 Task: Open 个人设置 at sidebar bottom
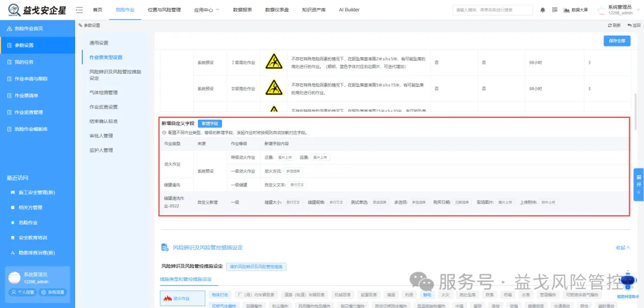(x=23, y=293)
